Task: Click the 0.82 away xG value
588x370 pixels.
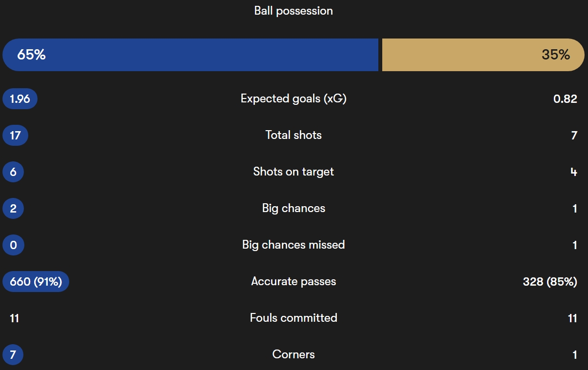Action: (565, 99)
